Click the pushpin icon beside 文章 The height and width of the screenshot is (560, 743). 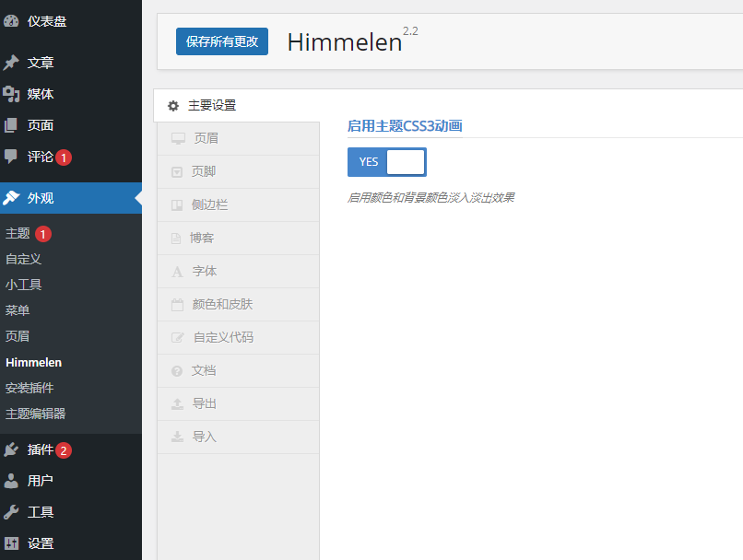[x=11, y=63]
